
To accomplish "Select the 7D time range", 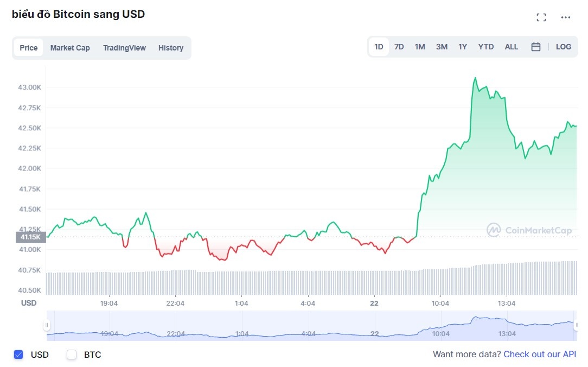I will [x=399, y=47].
